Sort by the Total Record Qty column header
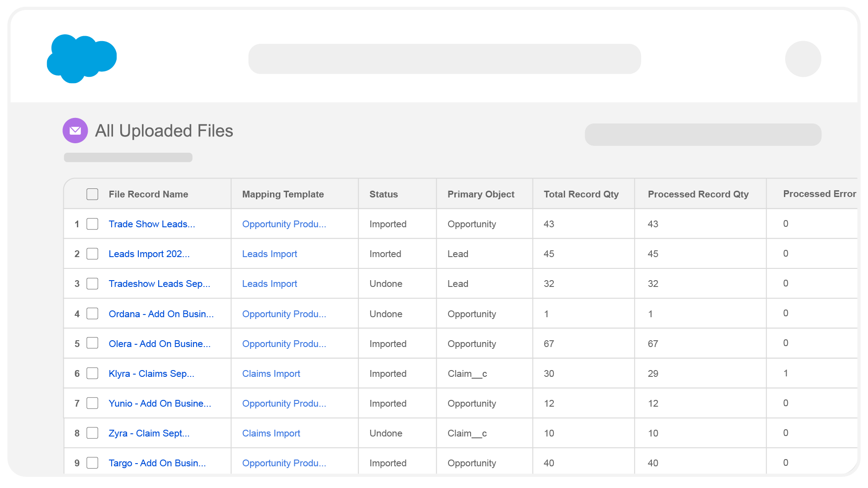Screen dimensions: 868x488 coord(581,194)
